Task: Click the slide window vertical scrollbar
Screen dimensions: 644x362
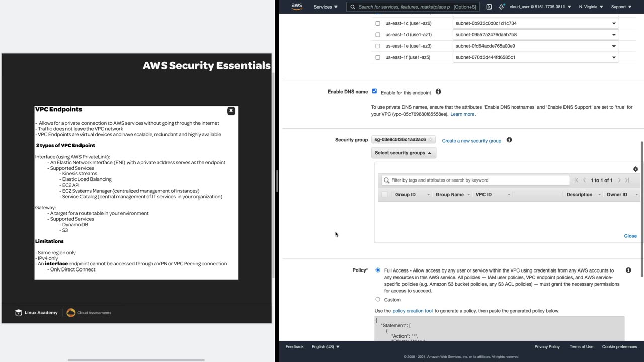Action: coord(273,174)
